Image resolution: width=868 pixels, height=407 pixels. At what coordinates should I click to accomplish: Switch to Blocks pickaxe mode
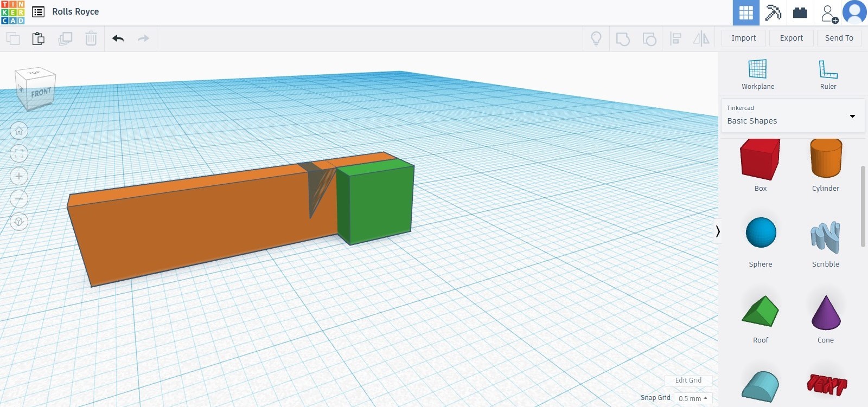773,12
